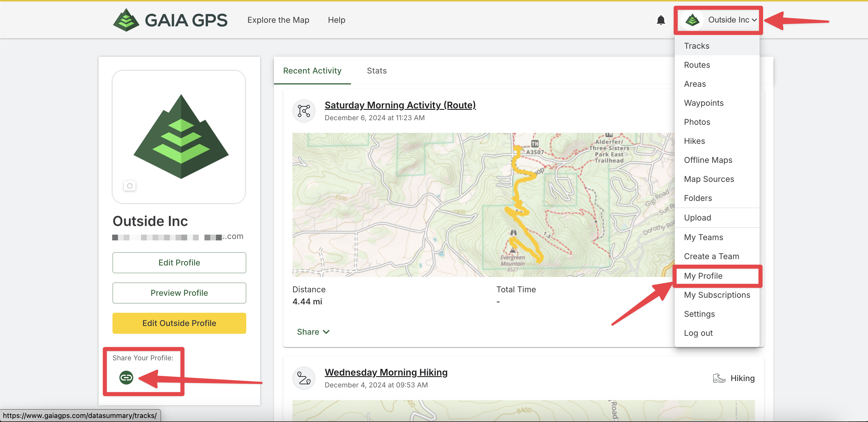Click the Hiking activity label
The width and height of the screenshot is (868, 422).
point(742,378)
